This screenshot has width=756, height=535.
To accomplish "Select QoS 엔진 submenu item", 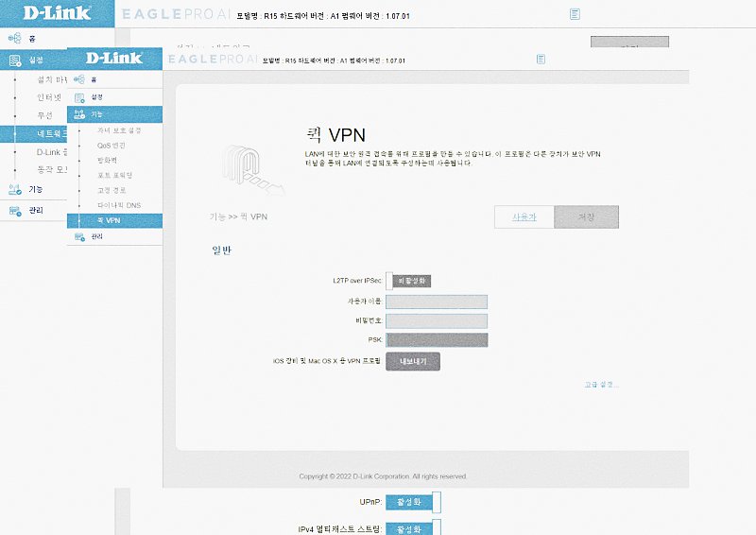I will (111, 146).
